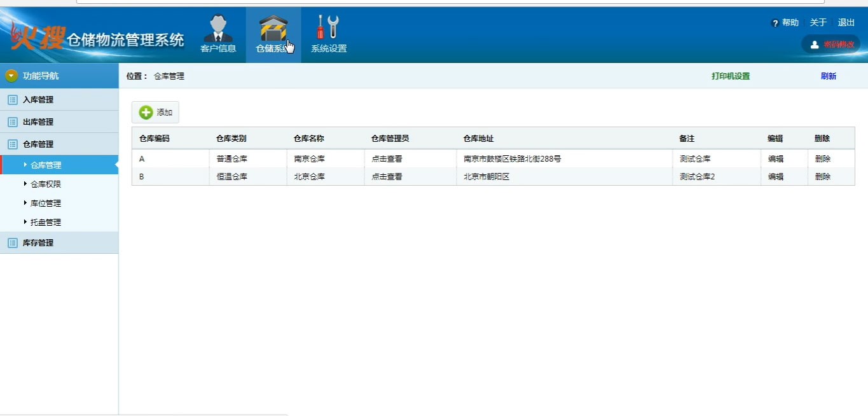
Task: Open 系统设置 tools icon
Action: [x=328, y=27]
